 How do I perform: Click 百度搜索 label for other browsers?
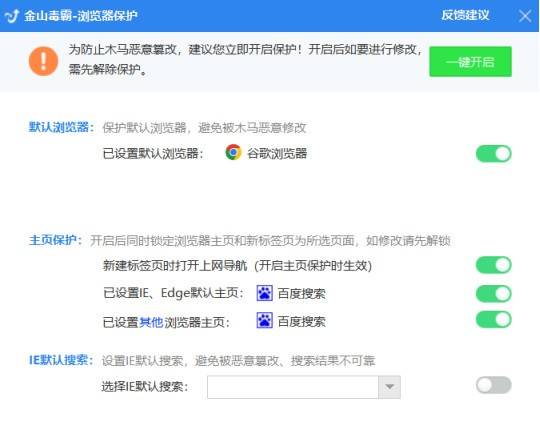[x=301, y=321]
